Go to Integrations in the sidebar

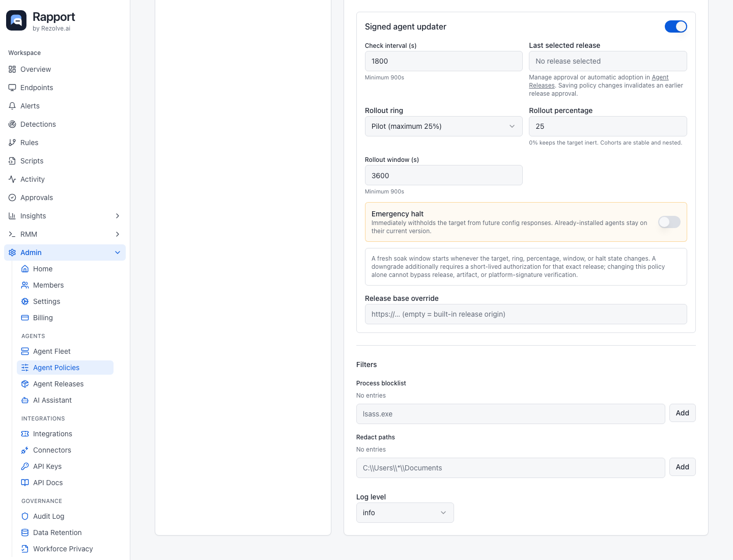pos(65,434)
